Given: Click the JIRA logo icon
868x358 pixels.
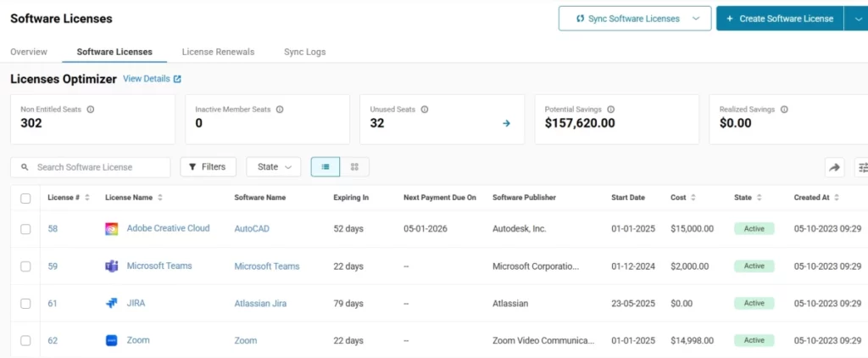Looking at the screenshot, I should 111,304.
